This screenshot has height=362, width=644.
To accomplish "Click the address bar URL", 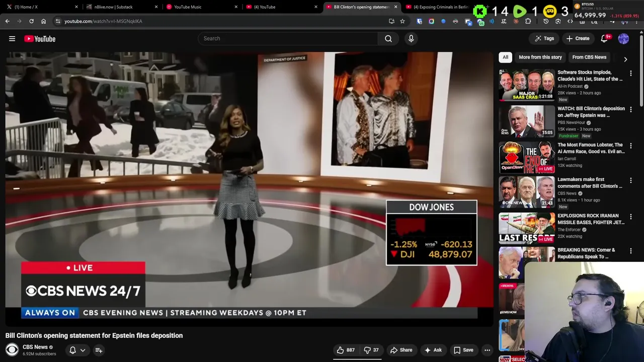I will click(x=103, y=21).
